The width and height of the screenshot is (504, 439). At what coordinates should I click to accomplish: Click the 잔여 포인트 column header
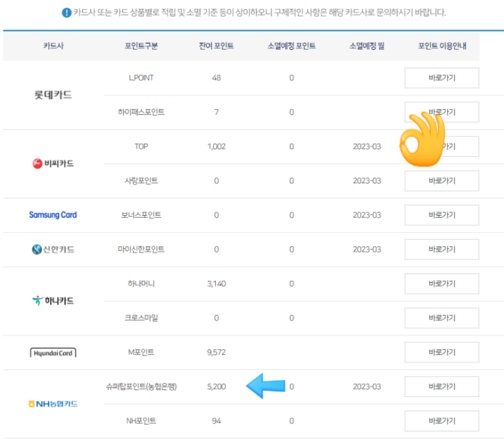coord(216,46)
